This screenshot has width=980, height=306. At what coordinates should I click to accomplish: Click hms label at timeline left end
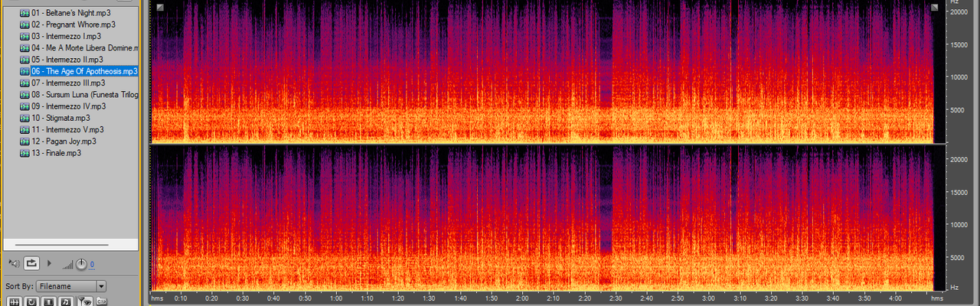coord(157,298)
